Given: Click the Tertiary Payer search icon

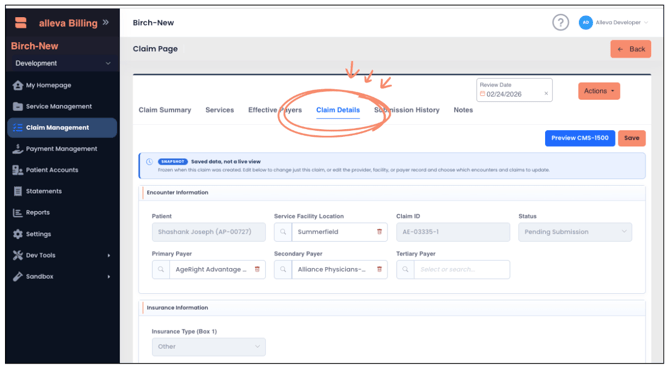Looking at the screenshot, I should tap(405, 270).
